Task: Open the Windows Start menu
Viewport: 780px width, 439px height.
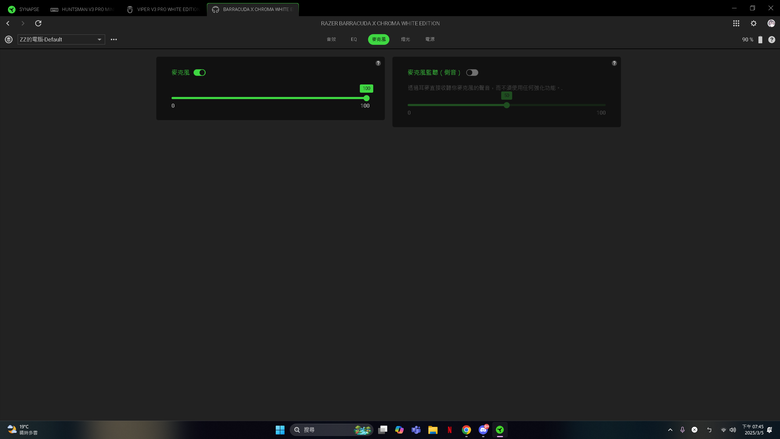Action: pyautogui.click(x=280, y=430)
